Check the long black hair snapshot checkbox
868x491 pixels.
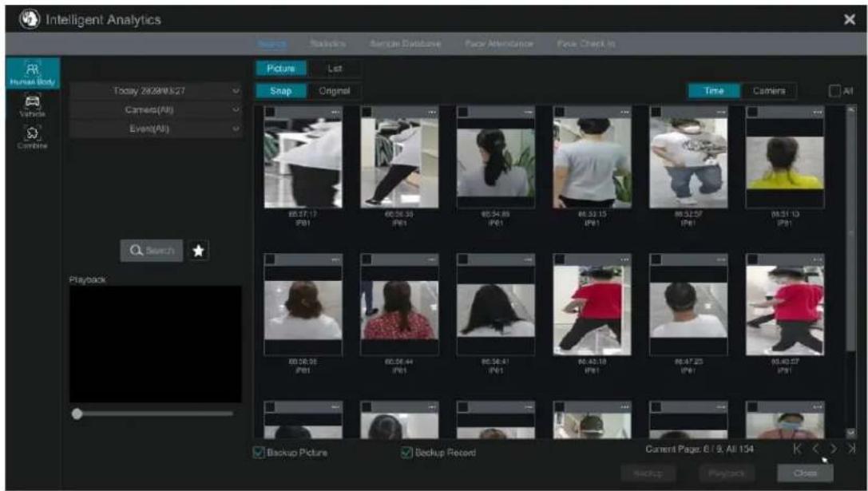click(x=463, y=259)
